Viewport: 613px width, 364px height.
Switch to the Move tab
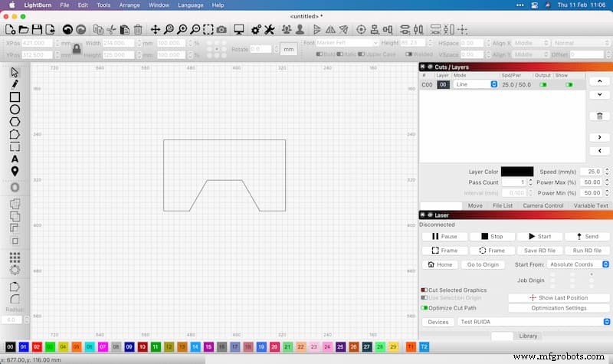tap(475, 205)
